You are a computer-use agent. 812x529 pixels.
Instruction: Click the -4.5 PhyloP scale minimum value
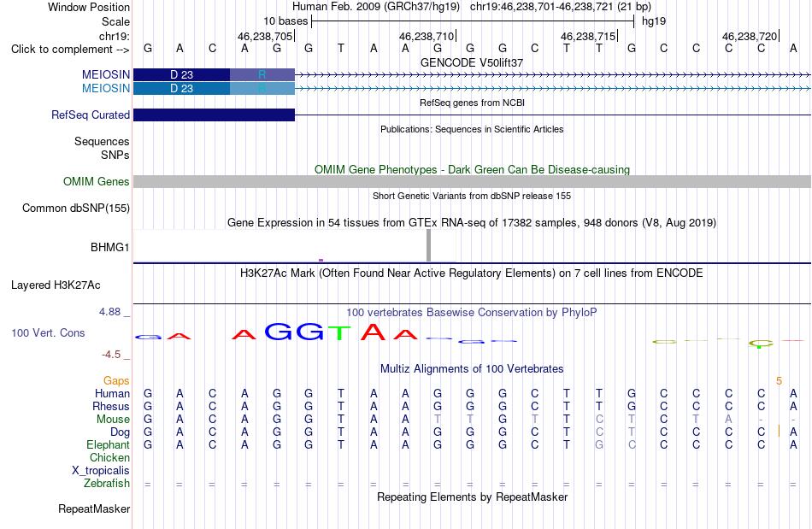pyautogui.click(x=111, y=355)
